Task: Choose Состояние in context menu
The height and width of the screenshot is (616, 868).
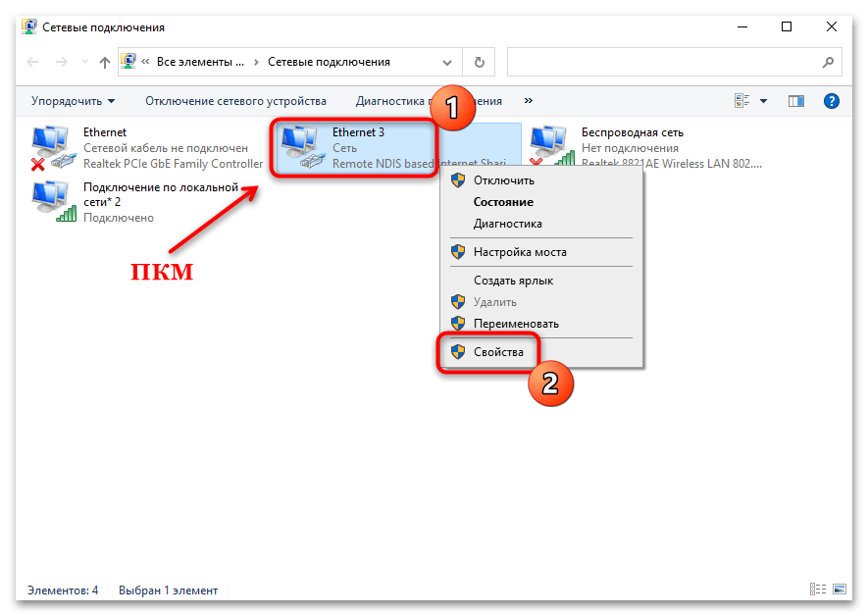Action: coord(542,202)
